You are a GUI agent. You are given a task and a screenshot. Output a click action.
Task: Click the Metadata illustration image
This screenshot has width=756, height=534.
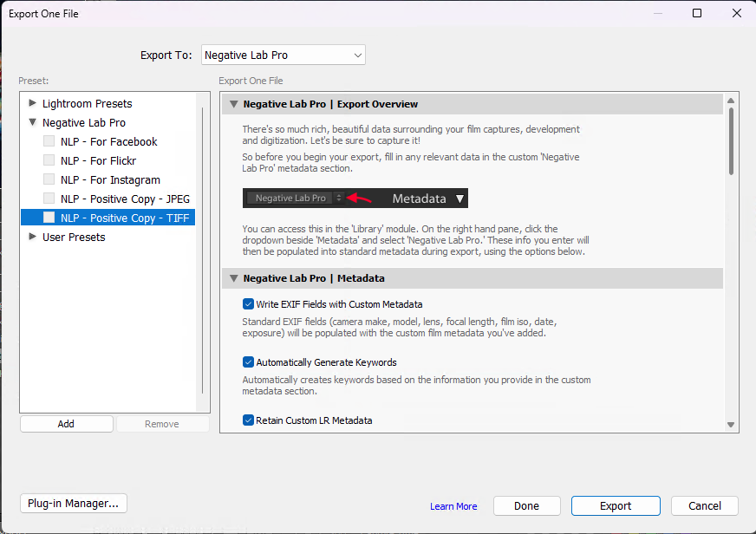(x=355, y=199)
